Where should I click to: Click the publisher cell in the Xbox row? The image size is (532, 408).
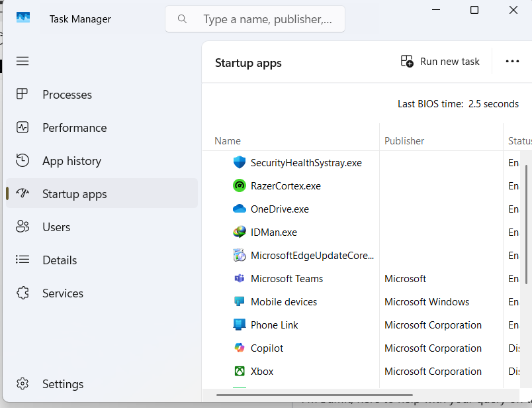pyautogui.click(x=433, y=372)
